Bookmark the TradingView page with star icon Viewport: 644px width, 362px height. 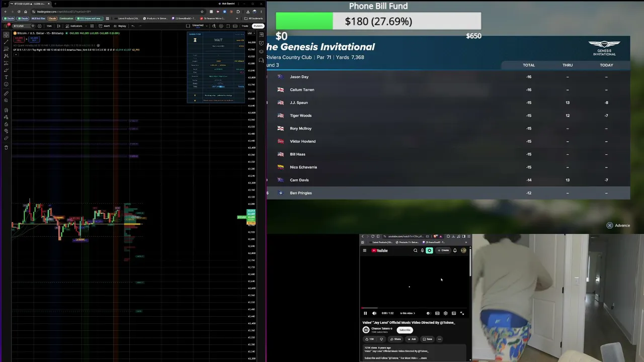point(202,12)
